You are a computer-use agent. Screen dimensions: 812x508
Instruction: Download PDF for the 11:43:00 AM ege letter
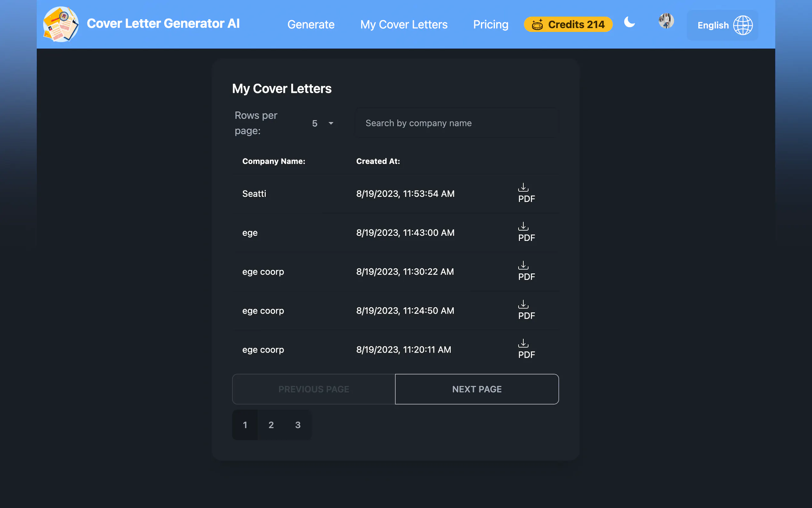pyautogui.click(x=526, y=232)
